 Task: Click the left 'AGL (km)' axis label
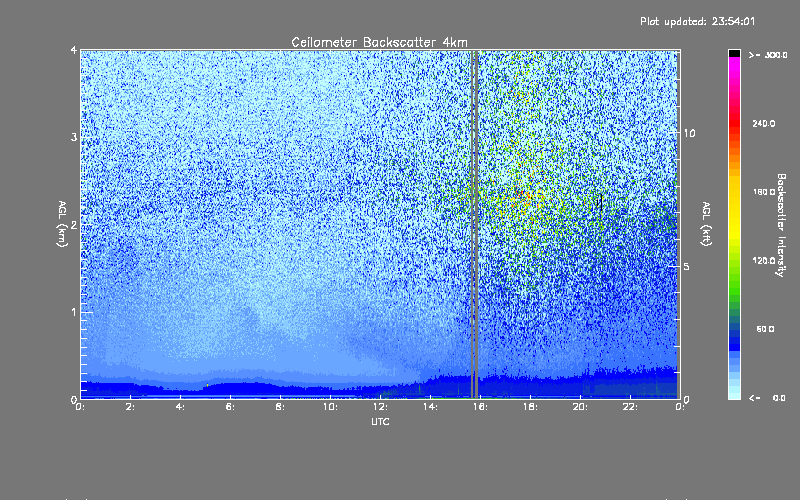click(x=62, y=223)
